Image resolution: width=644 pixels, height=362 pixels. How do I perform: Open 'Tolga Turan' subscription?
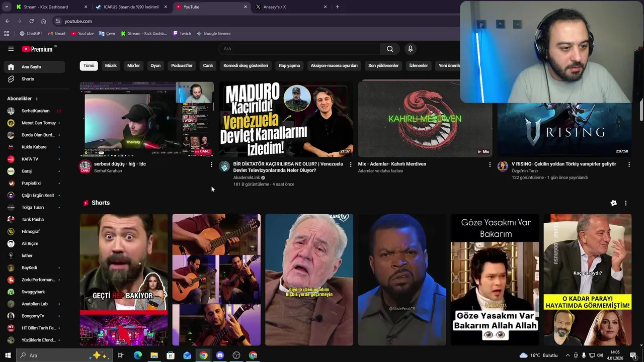click(33, 207)
